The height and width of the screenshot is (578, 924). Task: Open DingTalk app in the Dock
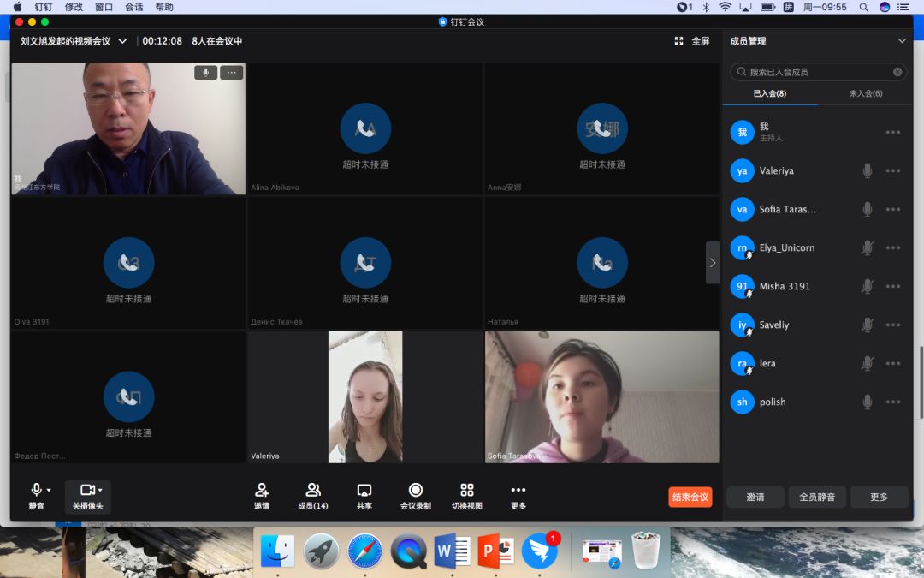tap(540, 551)
